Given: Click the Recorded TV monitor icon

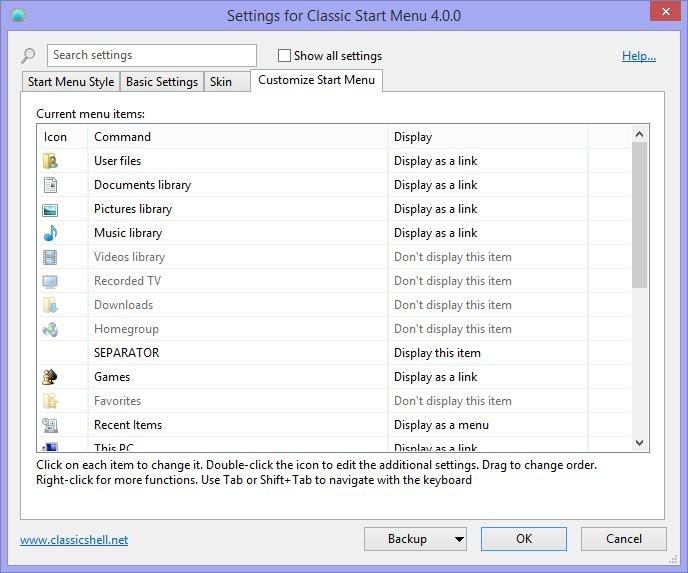Looking at the screenshot, I should pyautogui.click(x=50, y=282).
